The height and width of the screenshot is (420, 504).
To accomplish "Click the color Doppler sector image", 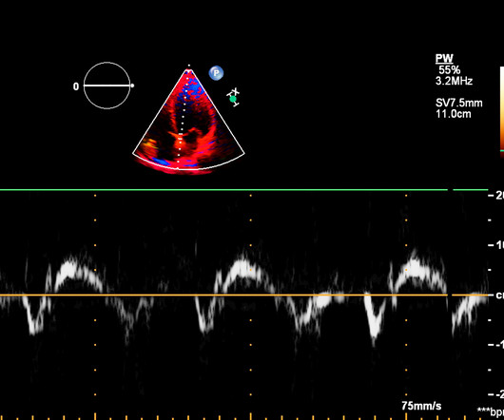I will click(x=188, y=121).
